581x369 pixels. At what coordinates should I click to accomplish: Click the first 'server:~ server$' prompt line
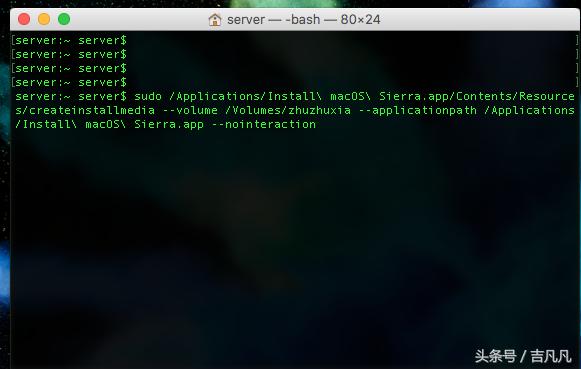[x=70, y=40]
